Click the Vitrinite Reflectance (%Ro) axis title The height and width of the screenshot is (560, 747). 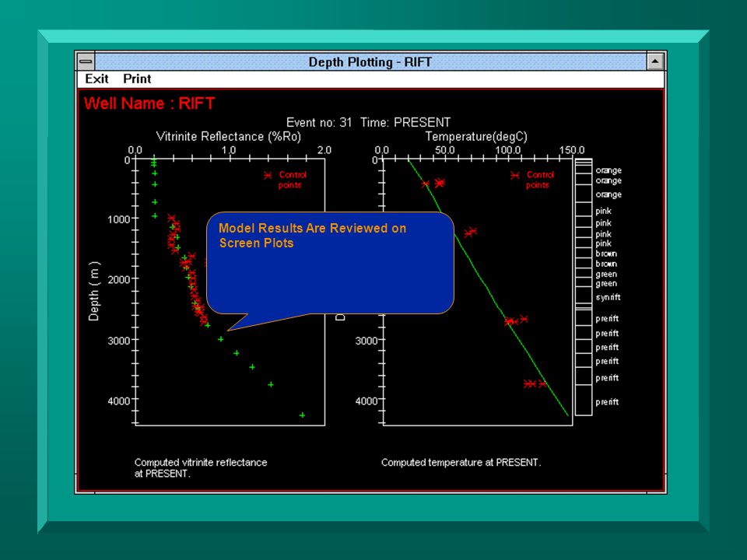229,137
